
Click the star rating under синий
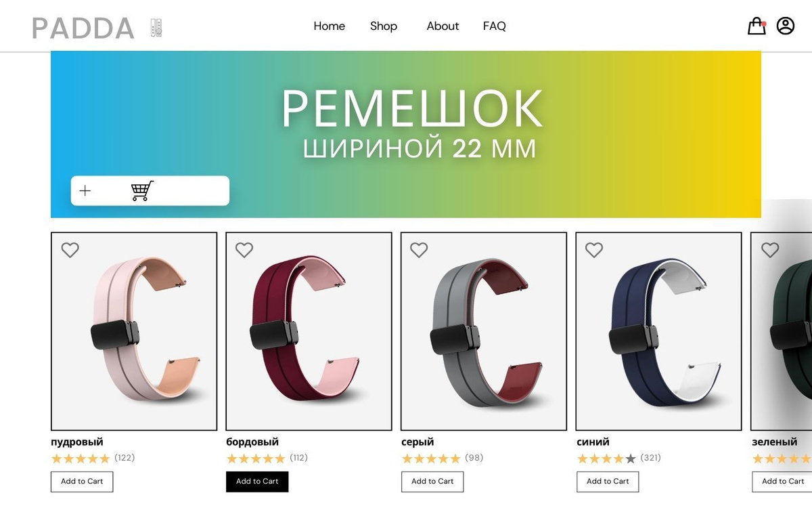coord(606,459)
